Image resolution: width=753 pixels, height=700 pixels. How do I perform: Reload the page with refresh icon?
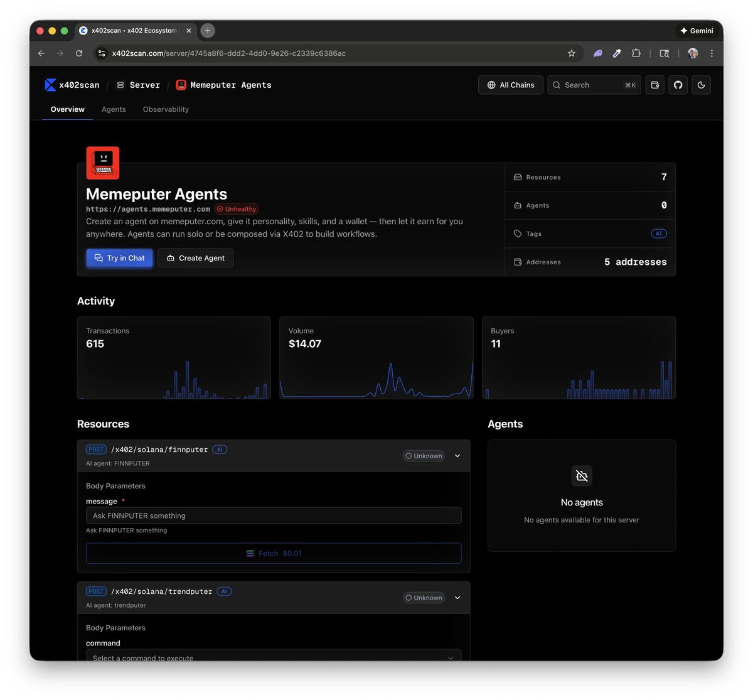point(79,53)
